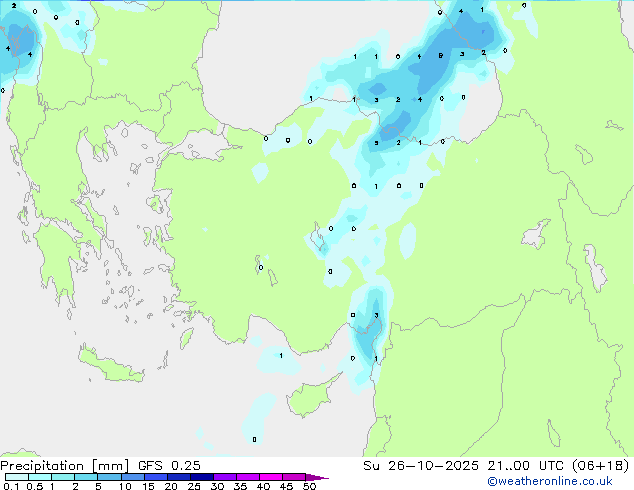Viewport: 634px width, 490px height.
Task: Select the 0.5–1 mm legend color swatch
Action: tap(40, 477)
